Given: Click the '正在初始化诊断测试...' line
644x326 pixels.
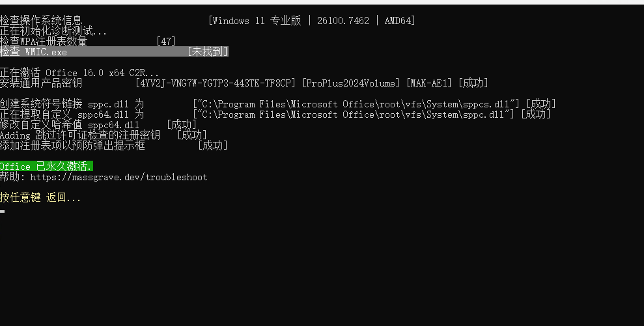Looking at the screenshot, I should 53,31.
